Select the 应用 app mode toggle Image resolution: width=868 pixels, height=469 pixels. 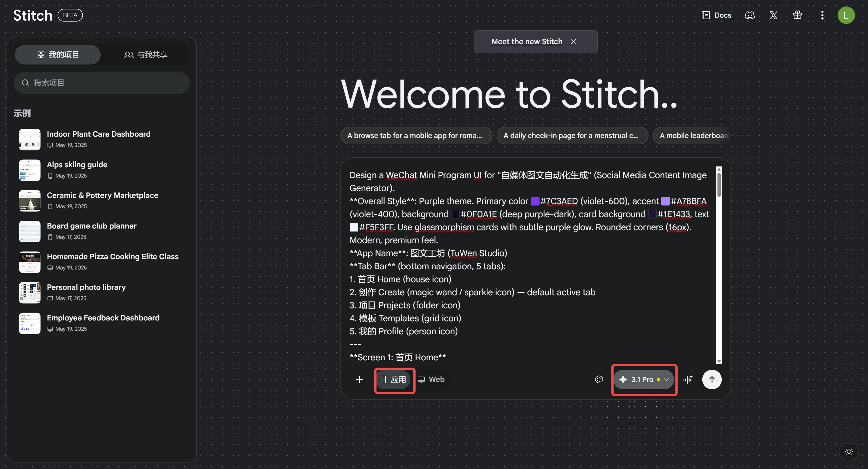(x=393, y=380)
